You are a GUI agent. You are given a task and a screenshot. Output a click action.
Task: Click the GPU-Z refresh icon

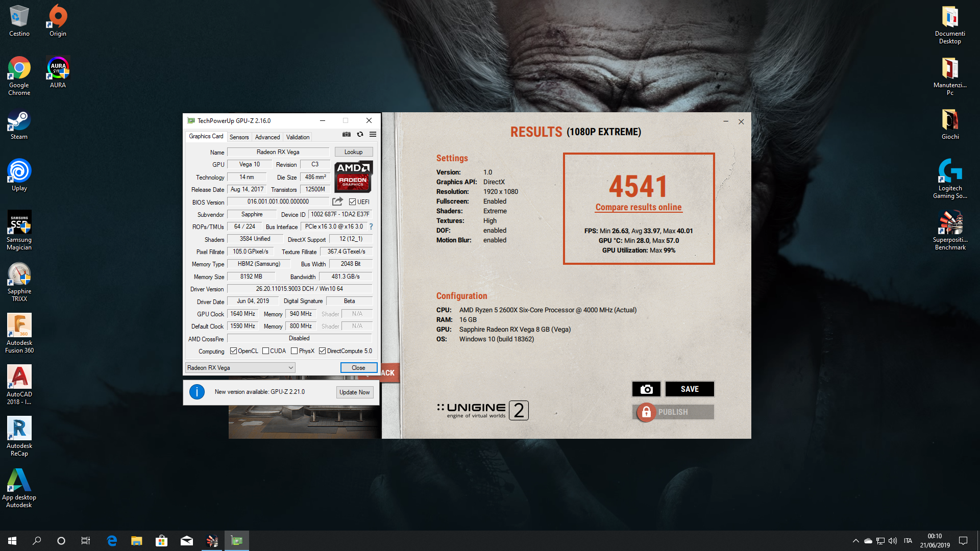tap(360, 134)
